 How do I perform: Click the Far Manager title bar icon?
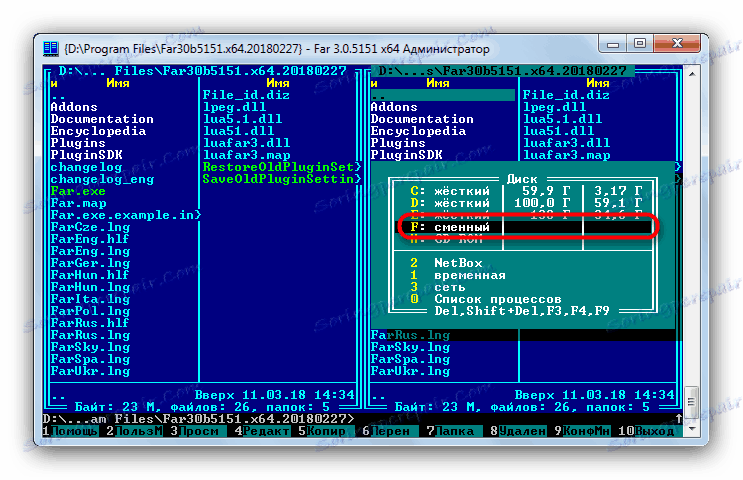pos(50,48)
